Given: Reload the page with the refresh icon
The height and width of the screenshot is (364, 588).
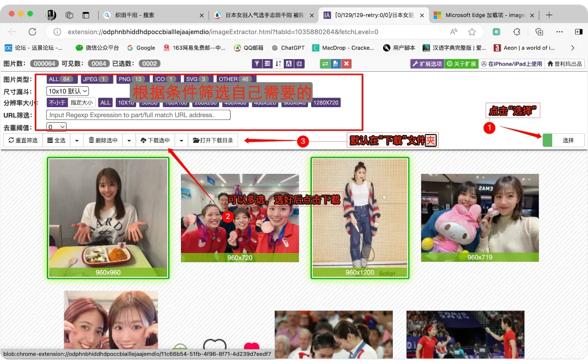Looking at the screenshot, I should coord(32,32).
